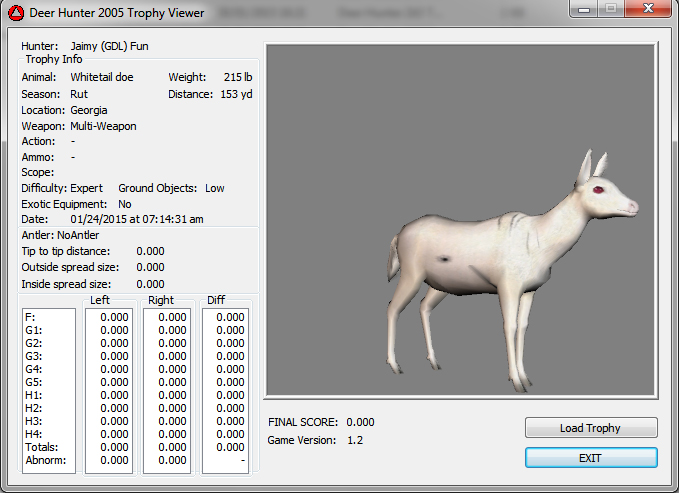Click the FINAL SCORE value
Image resolution: width=679 pixels, height=493 pixels.
tap(360, 422)
